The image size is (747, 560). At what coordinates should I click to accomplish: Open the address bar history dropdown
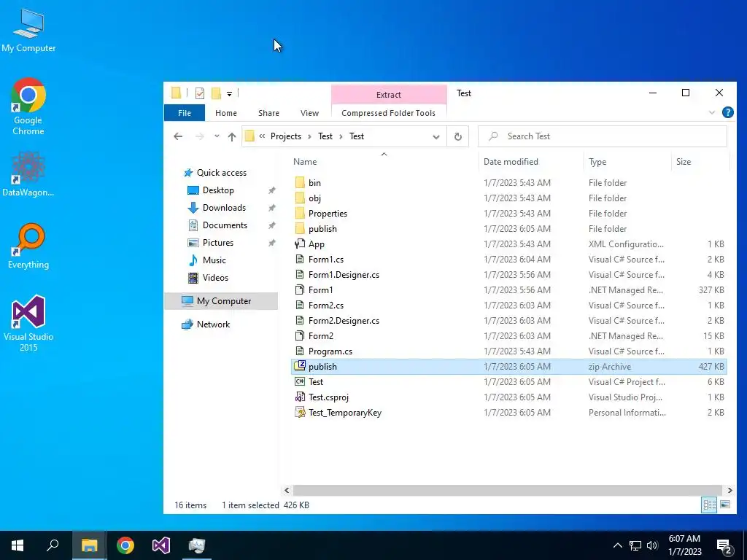pos(436,136)
